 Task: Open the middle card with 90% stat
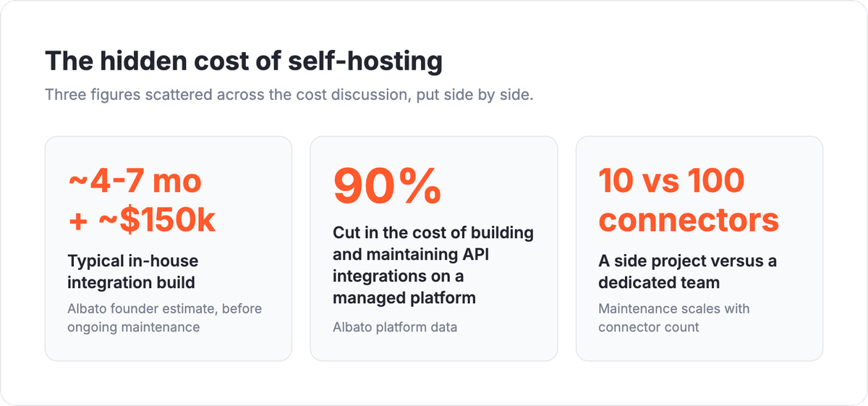(434, 248)
